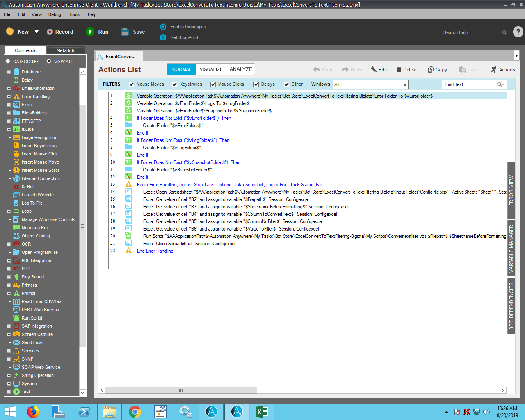Switch to VISUALIZE view
The width and height of the screenshot is (525, 420).
point(211,69)
